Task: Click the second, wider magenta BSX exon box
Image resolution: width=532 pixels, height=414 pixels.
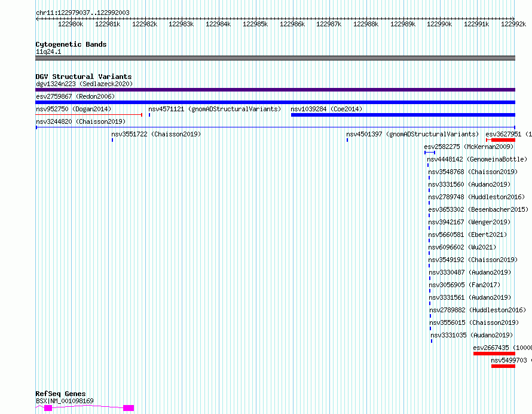Action: (x=129, y=408)
